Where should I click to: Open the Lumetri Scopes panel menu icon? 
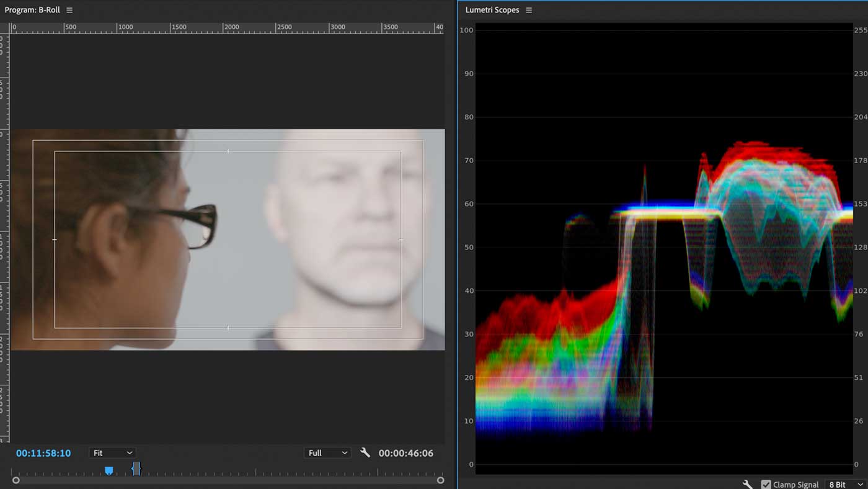529,9
